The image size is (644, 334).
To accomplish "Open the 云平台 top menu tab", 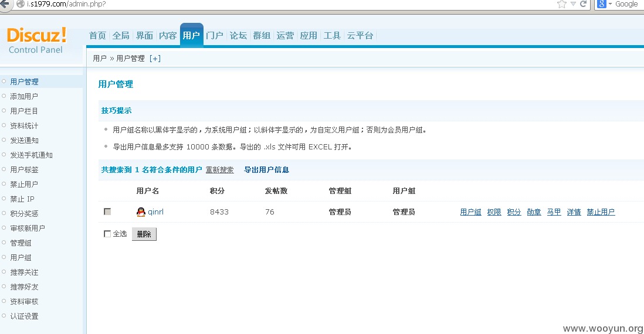I will tap(360, 36).
